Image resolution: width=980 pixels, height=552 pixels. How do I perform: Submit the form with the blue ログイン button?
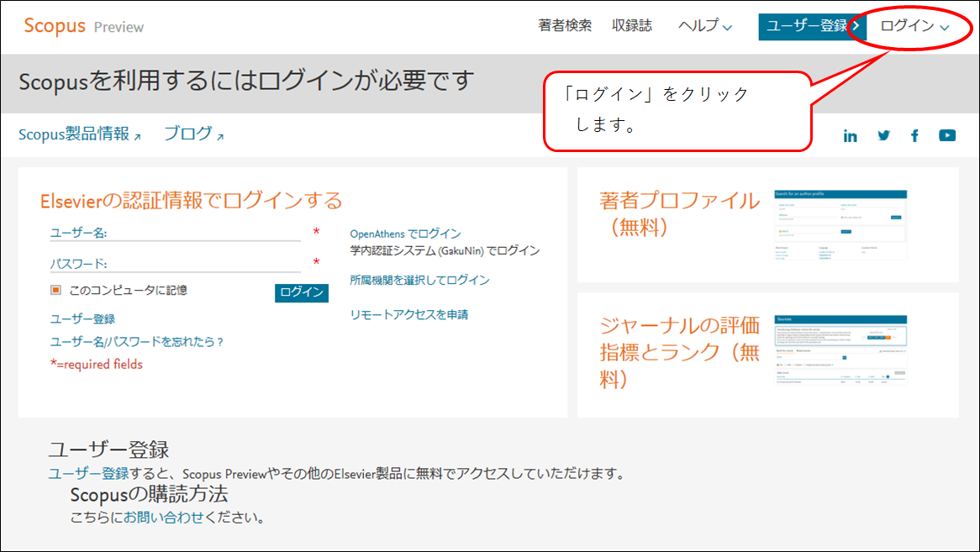point(301,292)
